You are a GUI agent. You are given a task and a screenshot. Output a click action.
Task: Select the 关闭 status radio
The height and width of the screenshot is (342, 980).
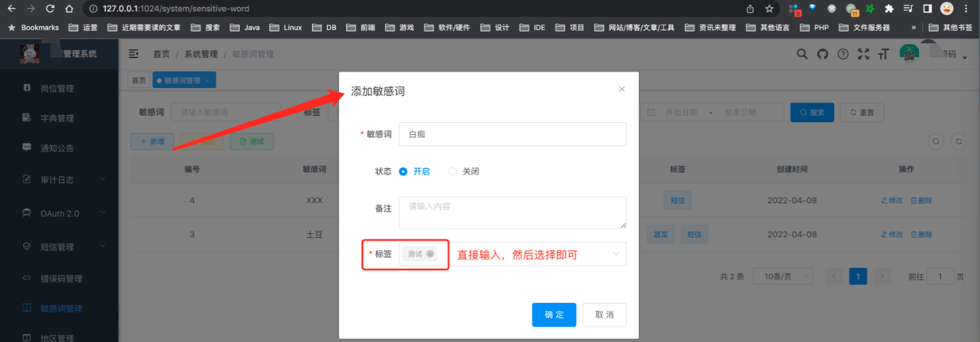(x=452, y=171)
